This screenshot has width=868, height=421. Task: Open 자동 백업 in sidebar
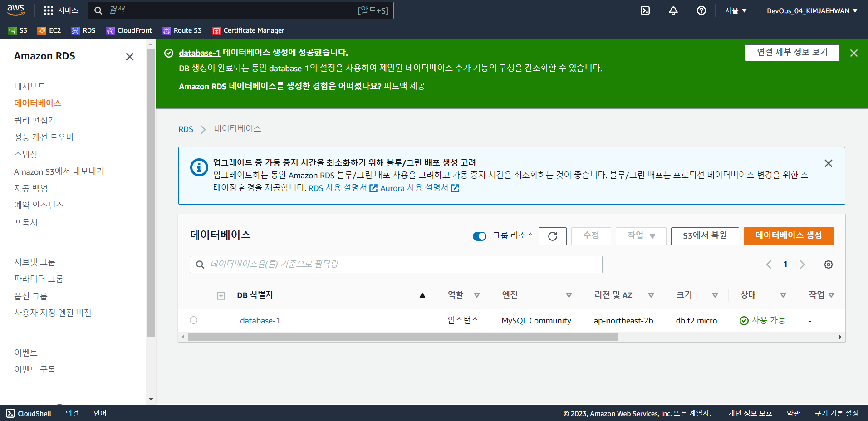tap(31, 188)
